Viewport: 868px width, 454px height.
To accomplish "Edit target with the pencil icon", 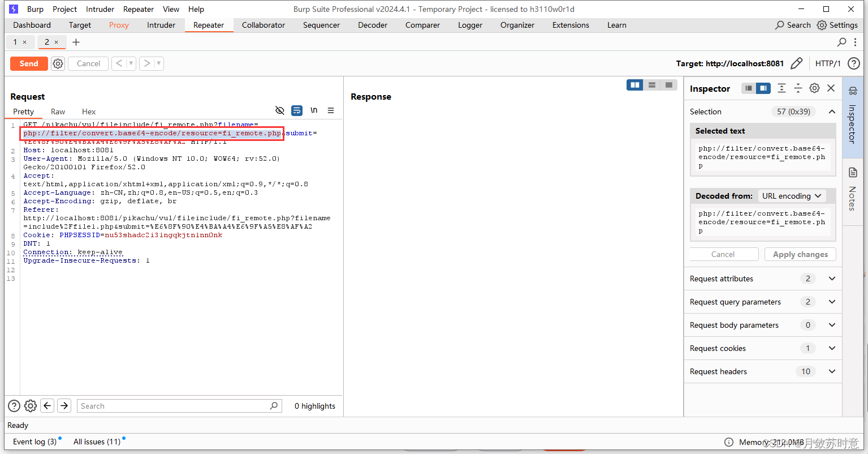I will coord(796,63).
